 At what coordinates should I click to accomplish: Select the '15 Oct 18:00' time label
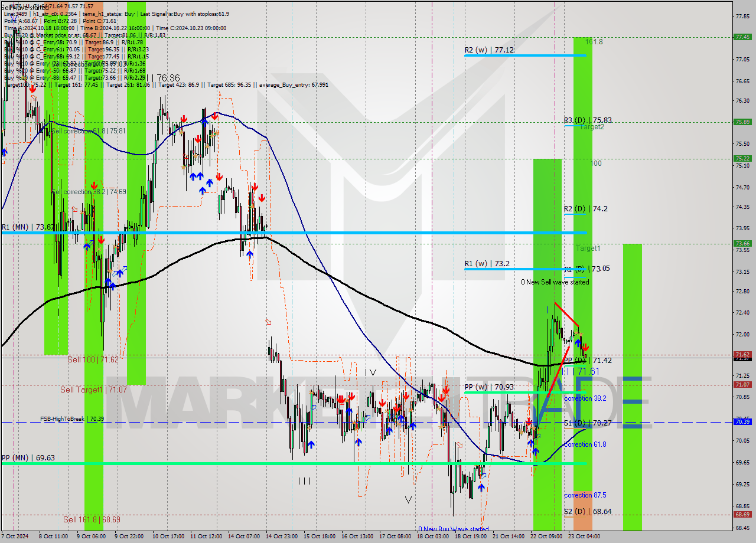[320, 537]
